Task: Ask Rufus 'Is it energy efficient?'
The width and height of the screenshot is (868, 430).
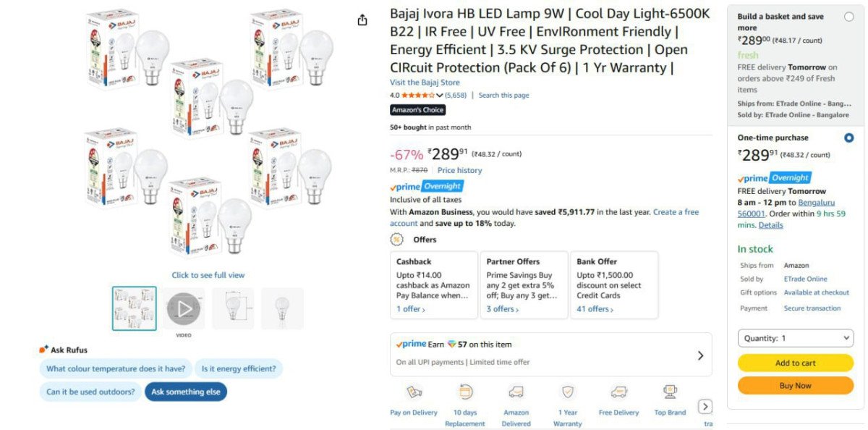Action: coord(239,368)
